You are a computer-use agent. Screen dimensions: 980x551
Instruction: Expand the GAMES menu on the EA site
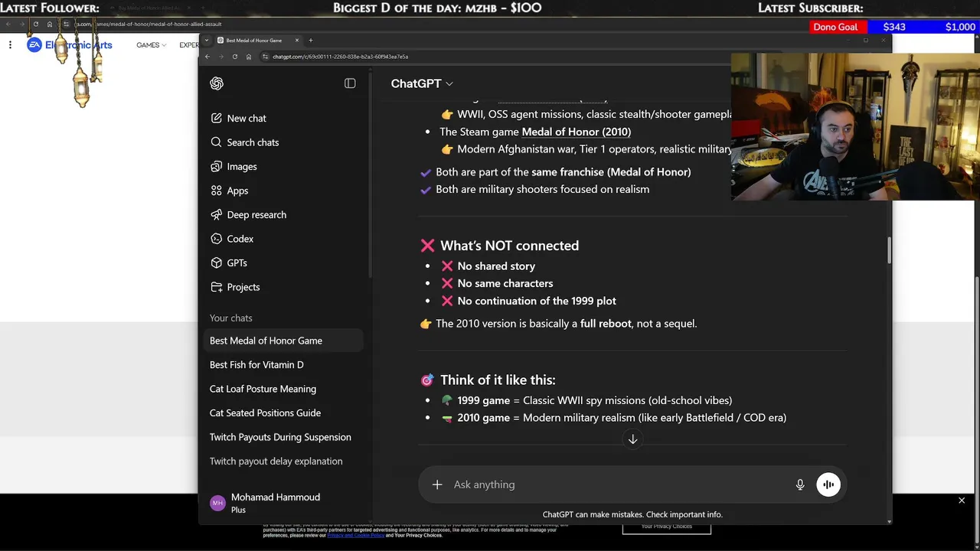pos(152,45)
